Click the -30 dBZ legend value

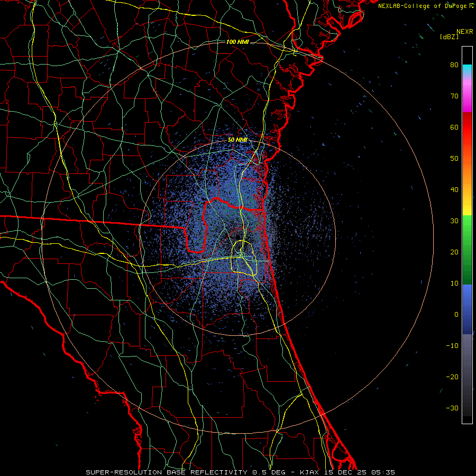tap(452, 408)
